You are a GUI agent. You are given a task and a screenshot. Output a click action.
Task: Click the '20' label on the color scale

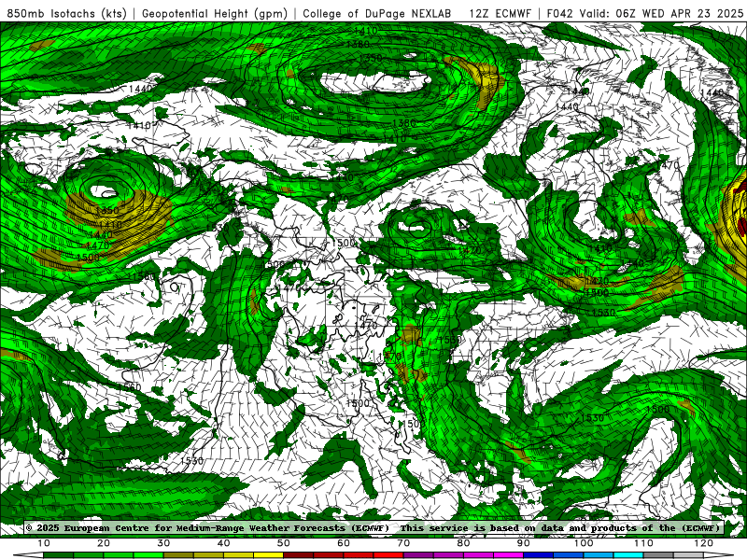(104, 543)
